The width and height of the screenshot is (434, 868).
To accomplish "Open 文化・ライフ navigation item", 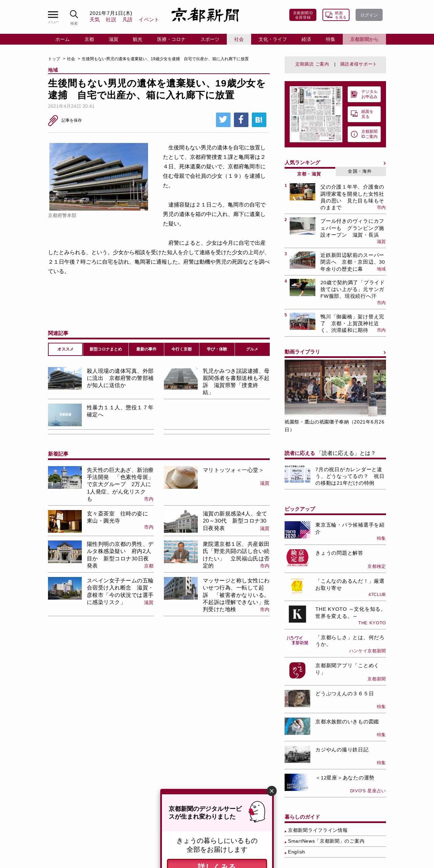I will (273, 39).
